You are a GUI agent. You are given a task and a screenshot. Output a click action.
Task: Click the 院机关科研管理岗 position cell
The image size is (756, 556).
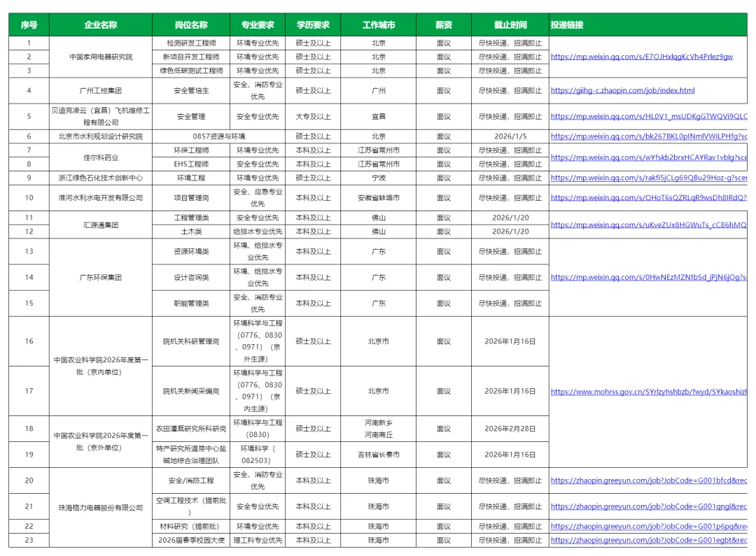point(191,341)
